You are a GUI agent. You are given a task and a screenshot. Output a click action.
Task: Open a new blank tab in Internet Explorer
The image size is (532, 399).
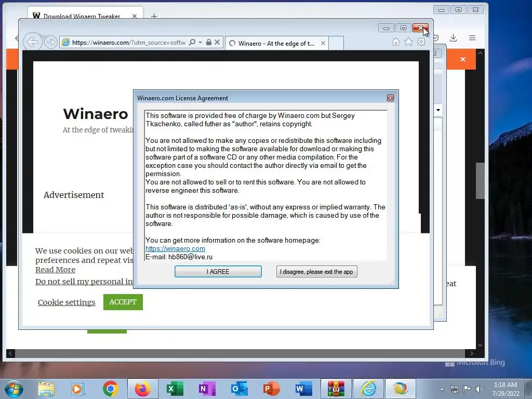336,44
